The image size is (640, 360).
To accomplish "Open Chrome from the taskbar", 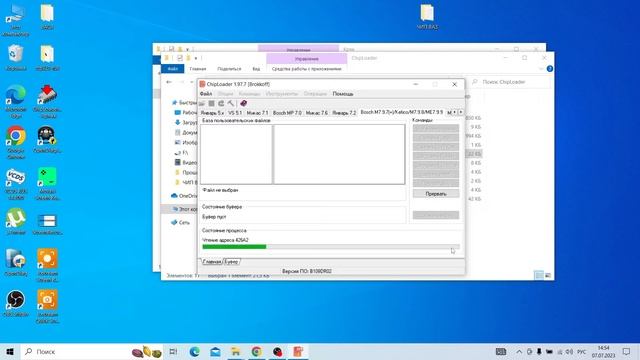I will [257, 351].
